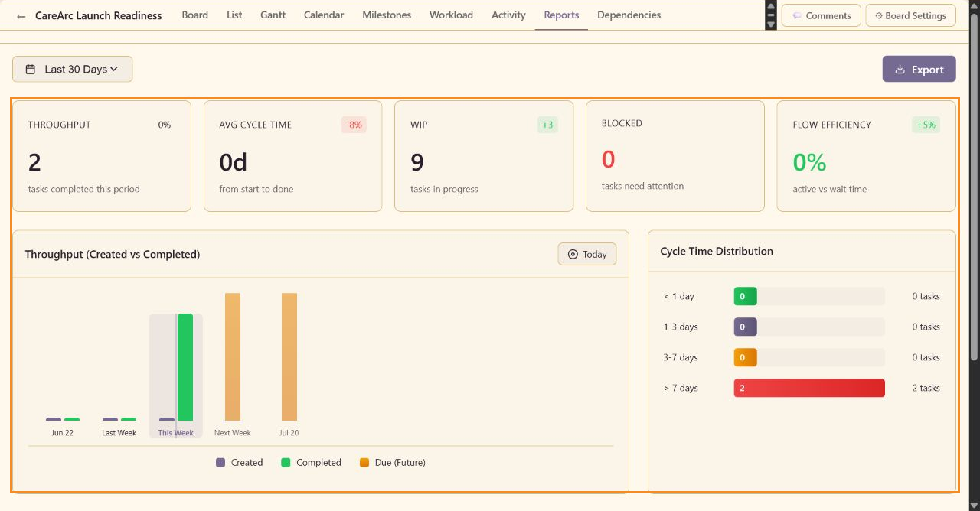Click the Today button in Throughput chart
Viewport: 980px width, 511px height.
[x=587, y=255]
